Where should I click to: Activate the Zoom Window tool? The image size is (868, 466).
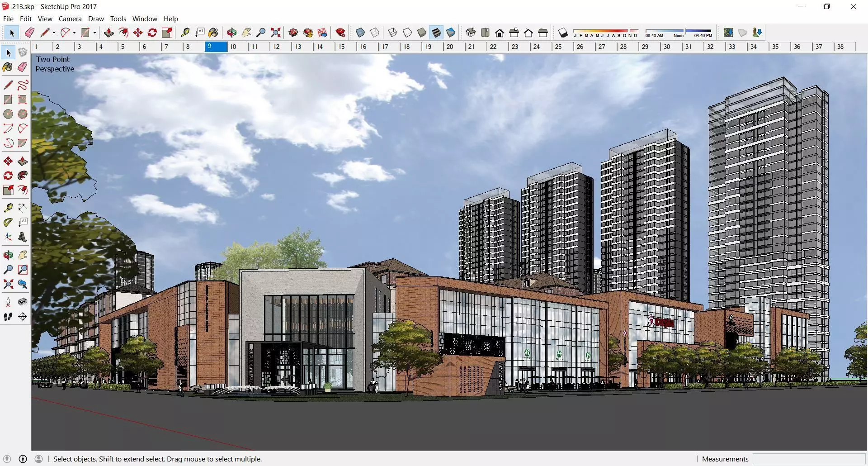(23, 270)
